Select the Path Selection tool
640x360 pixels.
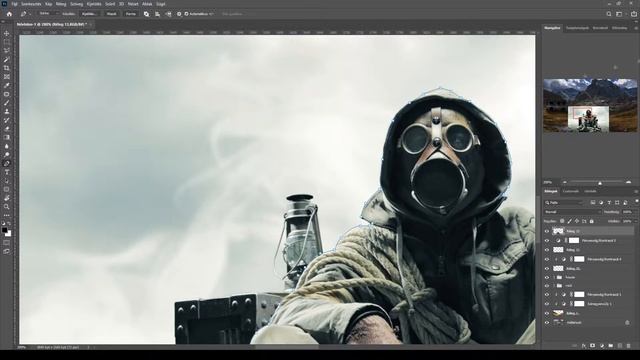point(7,181)
